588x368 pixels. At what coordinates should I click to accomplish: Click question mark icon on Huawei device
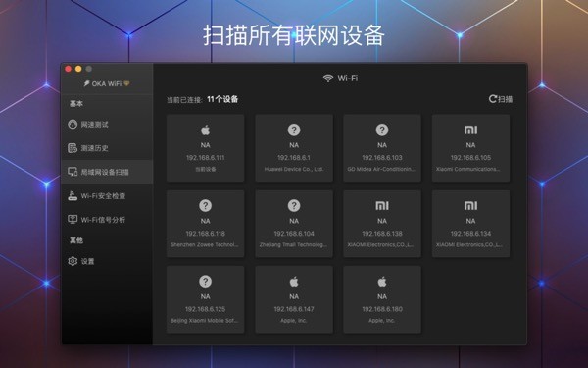pos(294,130)
